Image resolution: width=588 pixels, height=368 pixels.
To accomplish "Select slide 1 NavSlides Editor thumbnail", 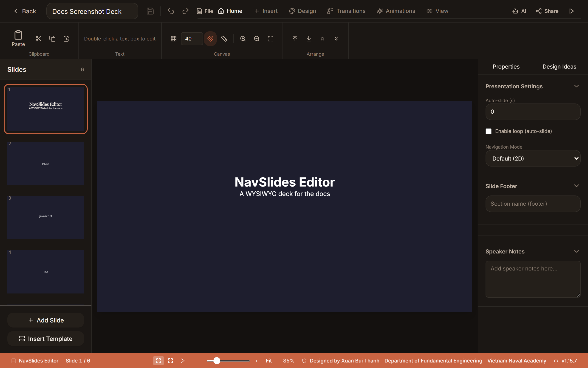I will tap(46, 109).
